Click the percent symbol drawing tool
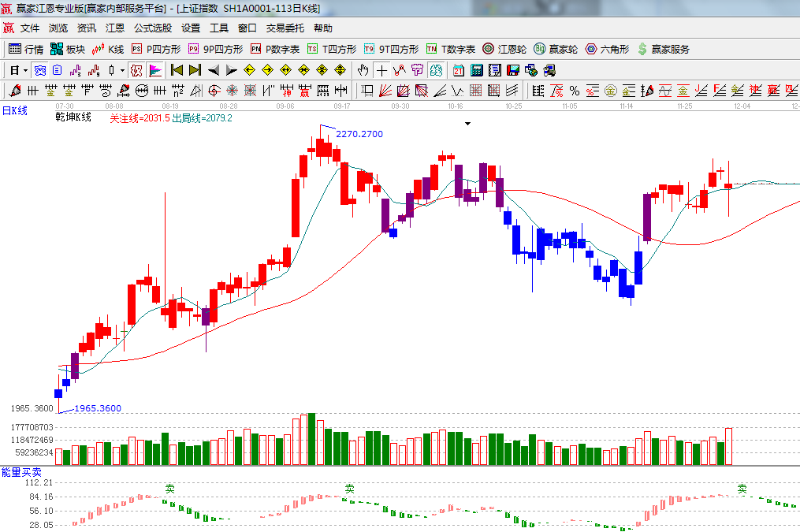 [x=574, y=91]
